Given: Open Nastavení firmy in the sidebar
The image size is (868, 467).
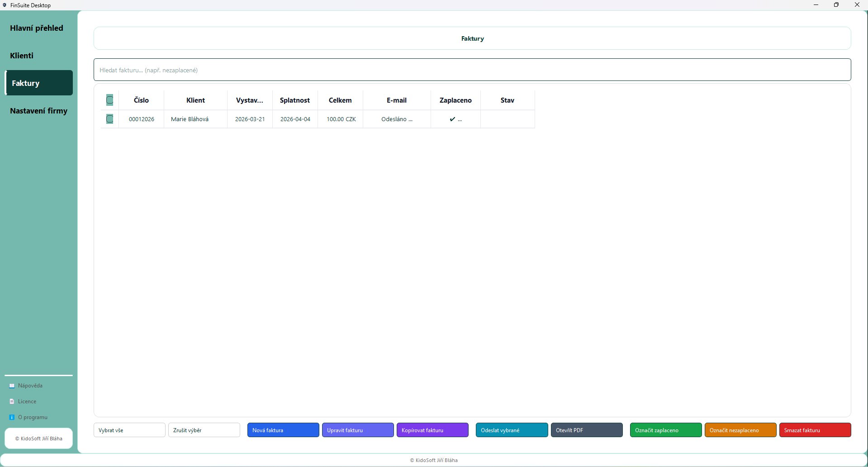Looking at the screenshot, I should [x=38, y=111].
